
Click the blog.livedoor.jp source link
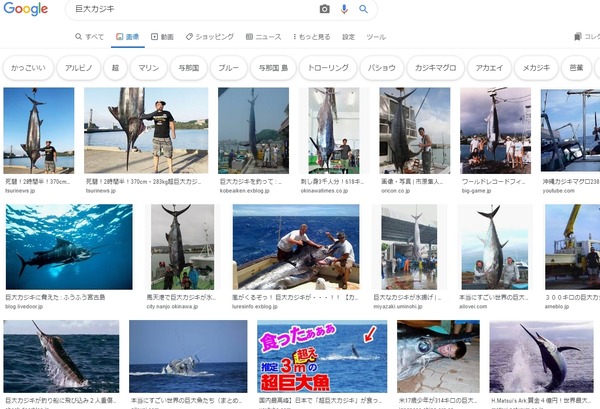[24, 306]
